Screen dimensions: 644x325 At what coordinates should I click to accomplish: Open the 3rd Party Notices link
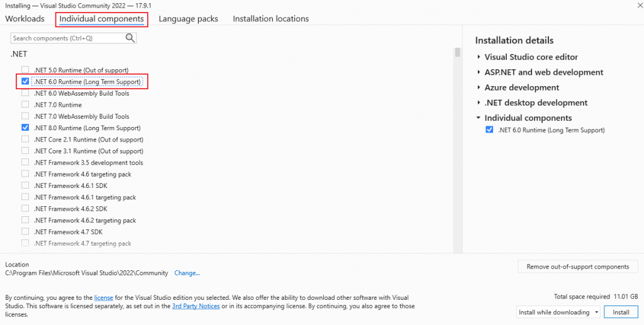(196, 306)
